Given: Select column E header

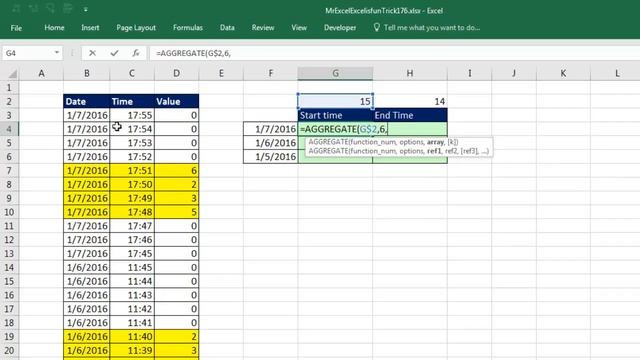Looking at the screenshot, I should pyautogui.click(x=221, y=73).
